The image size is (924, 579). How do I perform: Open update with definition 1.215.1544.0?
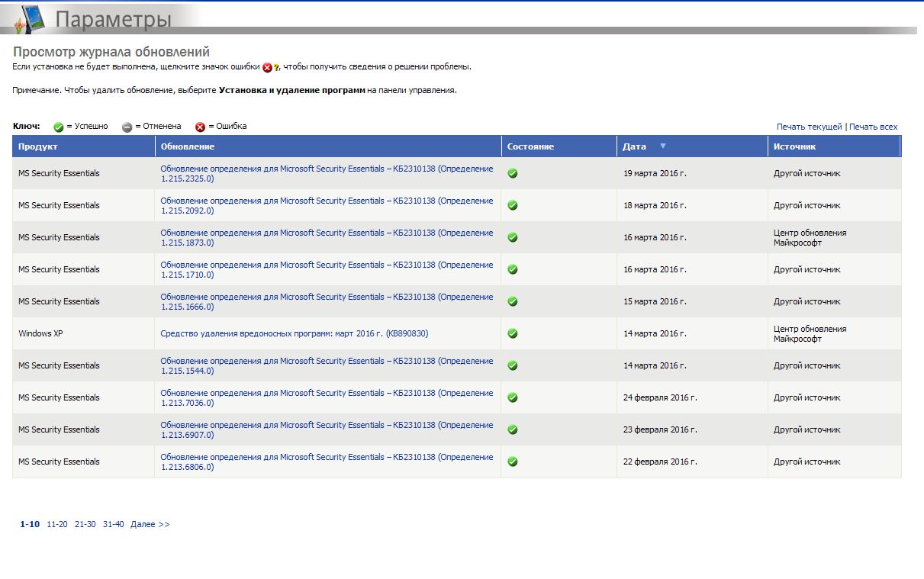(x=327, y=365)
